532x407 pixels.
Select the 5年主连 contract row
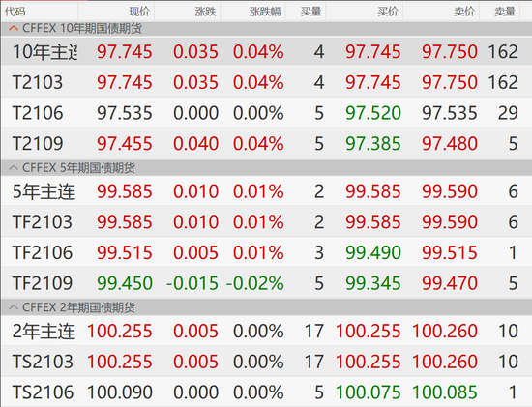(x=266, y=191)
